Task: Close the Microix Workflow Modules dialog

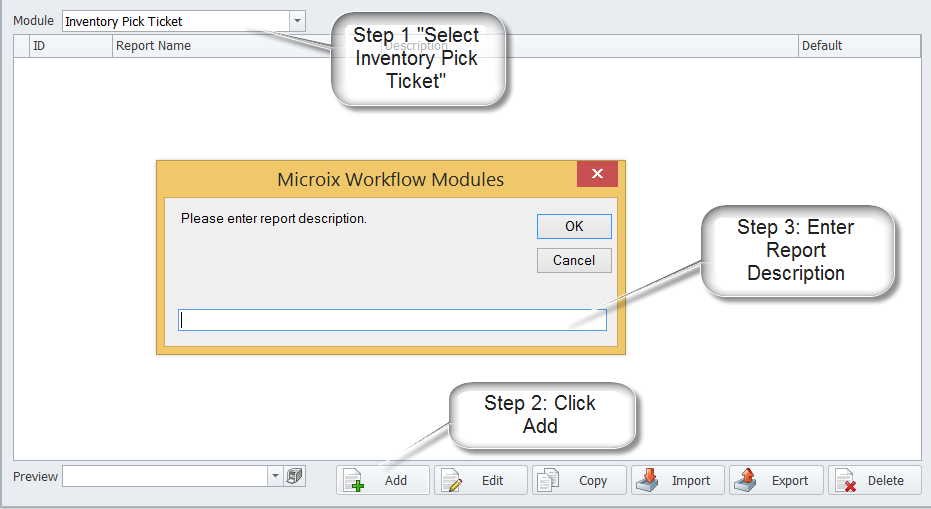Action: [x=597, y=174]
